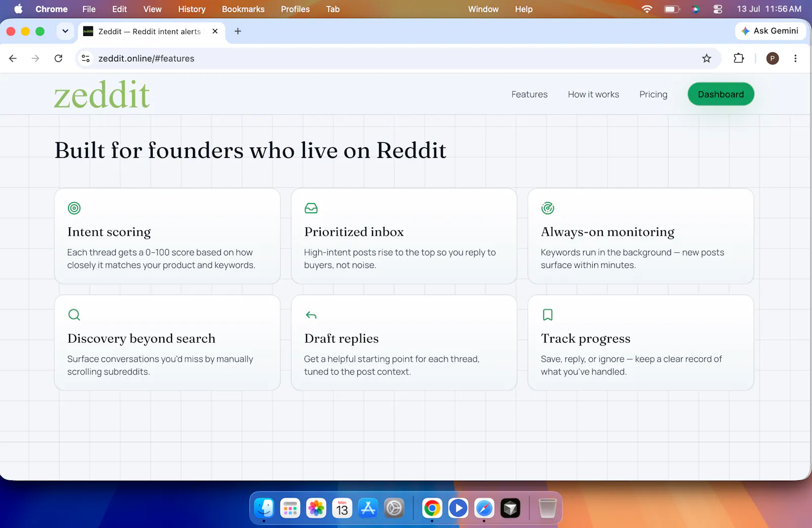The height and width of the screenshot is (528, 812).
Task: Open a new tab with the plus button
Action: coord(238,31)
